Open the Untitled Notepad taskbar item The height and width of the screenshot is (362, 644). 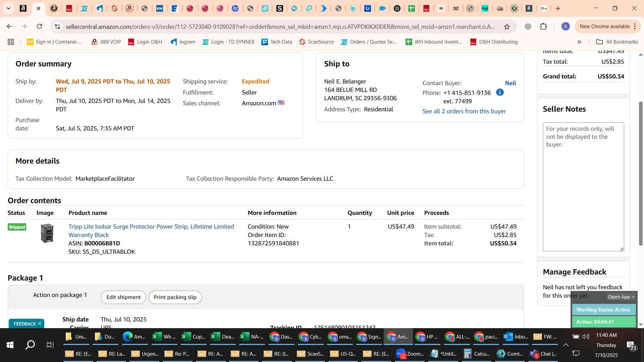pos(443,354)
